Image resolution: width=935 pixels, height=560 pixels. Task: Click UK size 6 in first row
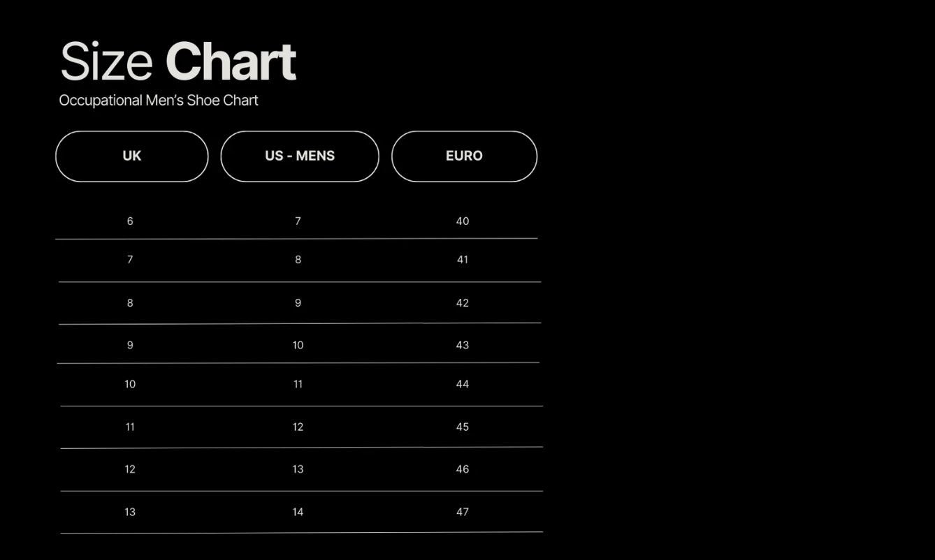tap(130, 221)
